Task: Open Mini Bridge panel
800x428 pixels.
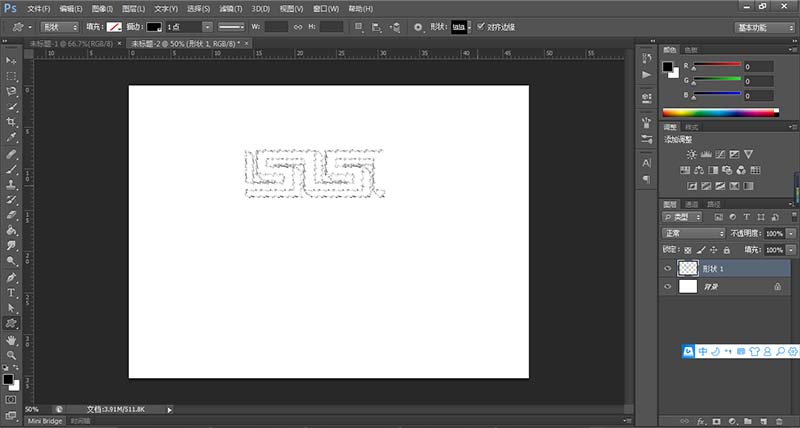Action: pos(45,421)
